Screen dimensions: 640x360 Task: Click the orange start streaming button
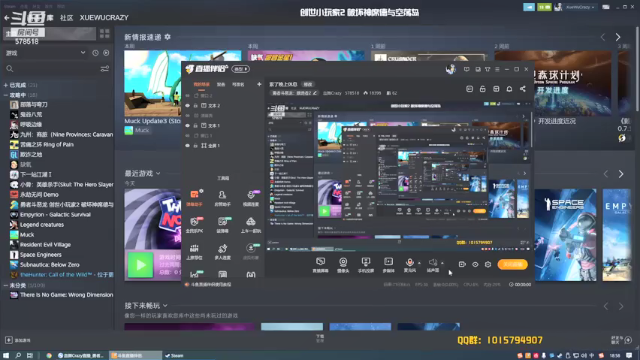(x=512, y=264)
